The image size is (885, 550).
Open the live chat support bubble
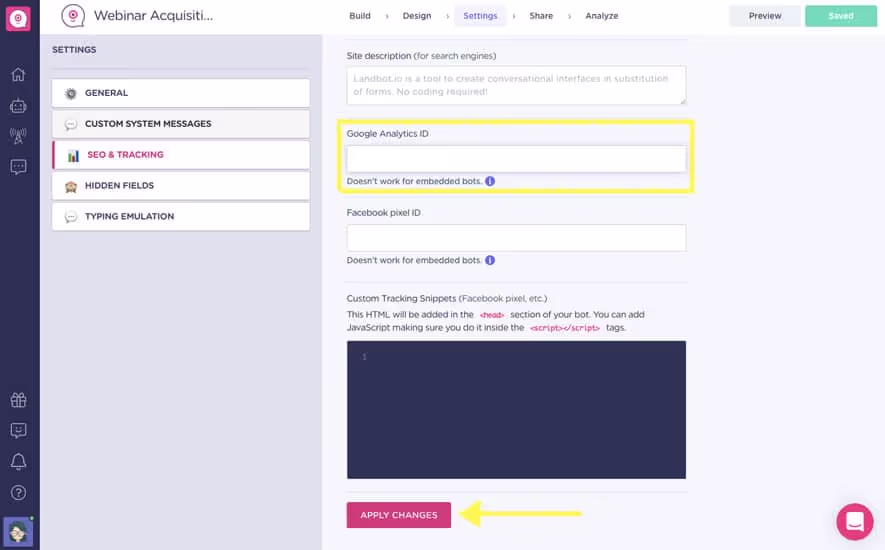coord(855,522)
